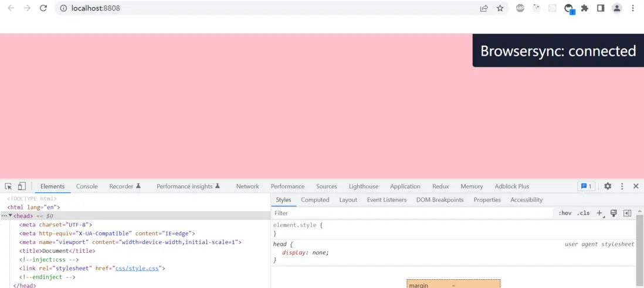Share this page icon
Image resolution: width=644 pixels, height=288 pixels.
[484, 8]
